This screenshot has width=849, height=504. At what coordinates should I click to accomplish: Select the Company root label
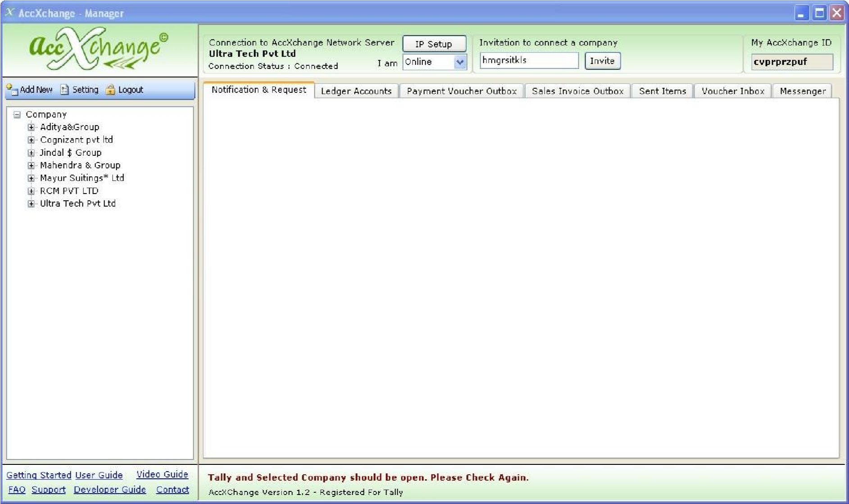pyautogui.click(x=46, y=115)
